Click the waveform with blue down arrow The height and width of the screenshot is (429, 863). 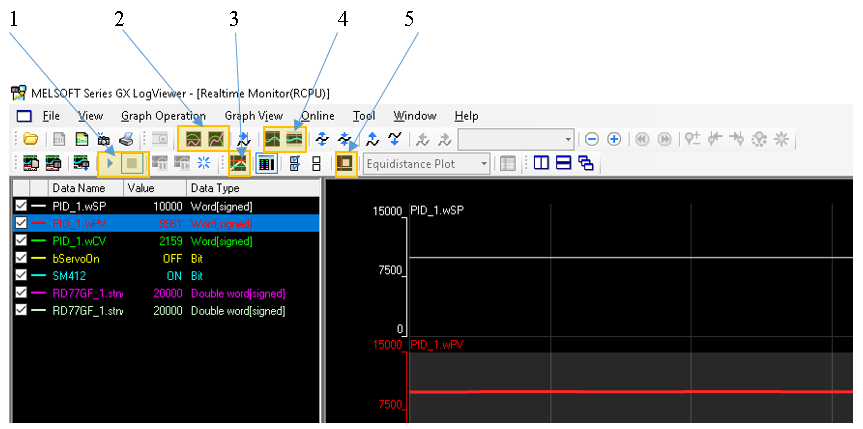coord(395,139)
